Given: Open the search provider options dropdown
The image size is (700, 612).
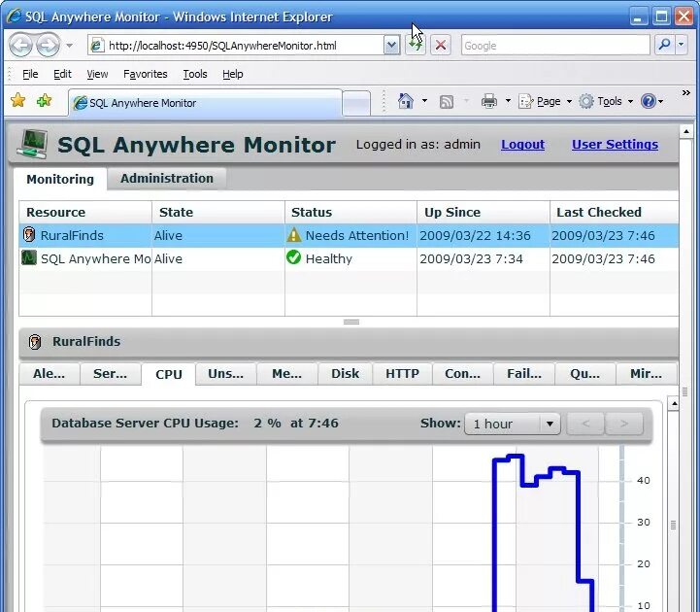Looking at the screenshot, I should (x=681, y=45).
